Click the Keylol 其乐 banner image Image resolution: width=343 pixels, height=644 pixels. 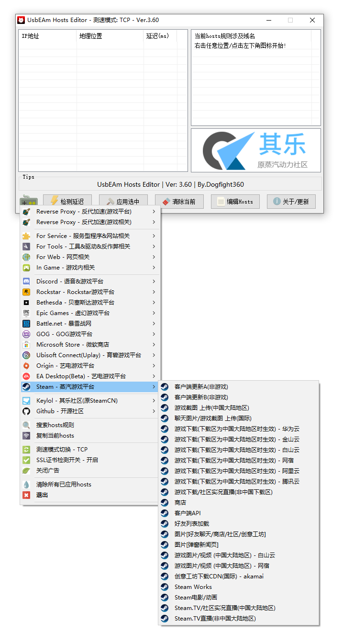[256, 150]
